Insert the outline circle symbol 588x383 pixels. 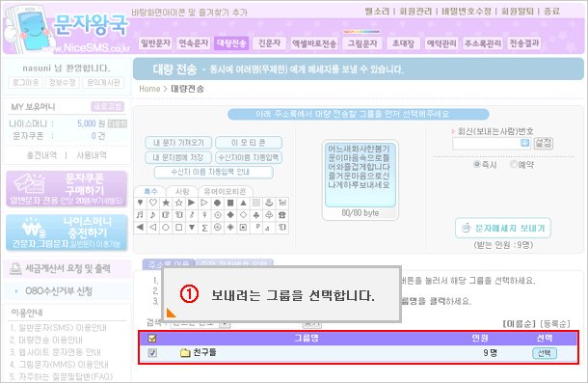coord(166,227)
